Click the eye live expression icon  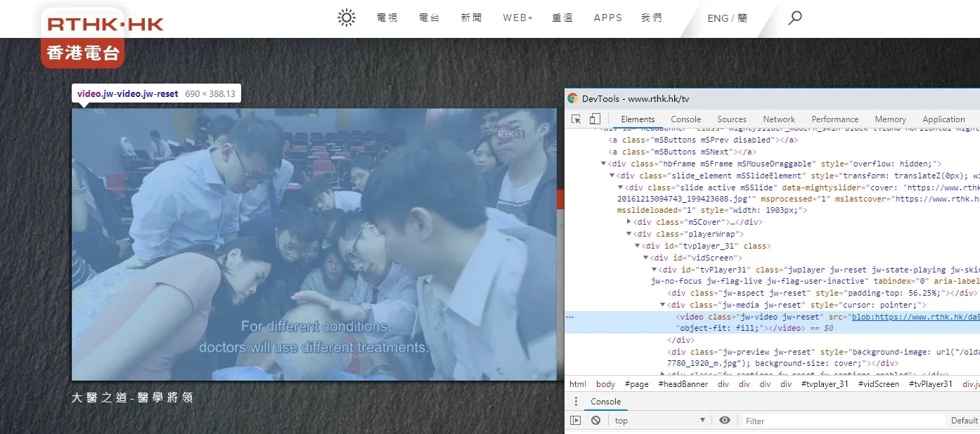click(725, 421)
